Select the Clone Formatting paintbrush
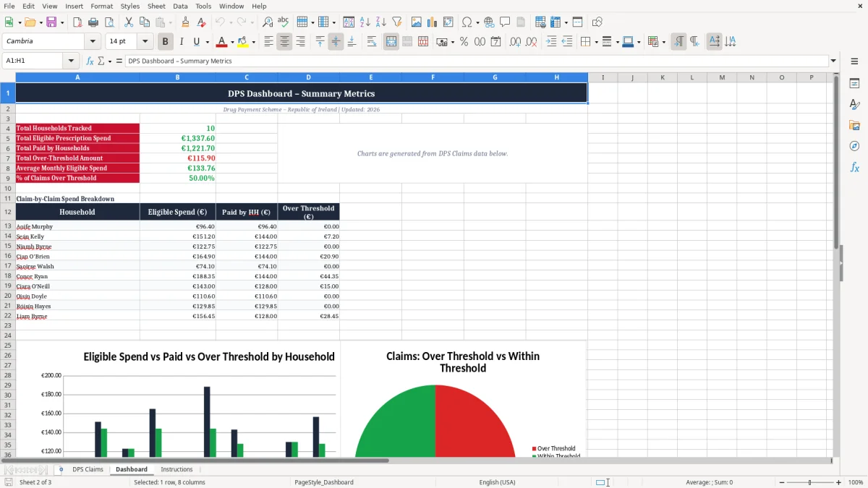This screenshot has height=488, width=868. pos(186,22)
